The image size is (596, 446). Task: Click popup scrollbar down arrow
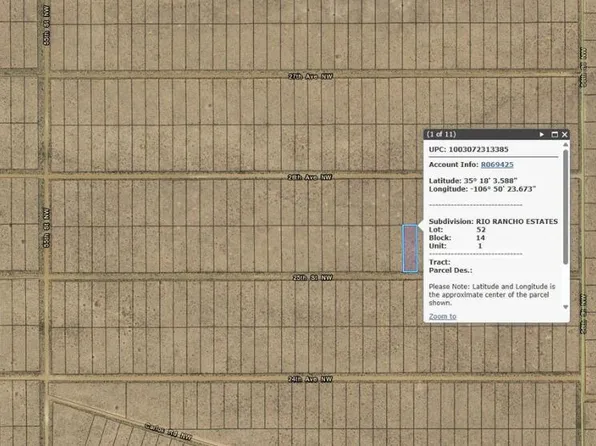pos(566,307)
